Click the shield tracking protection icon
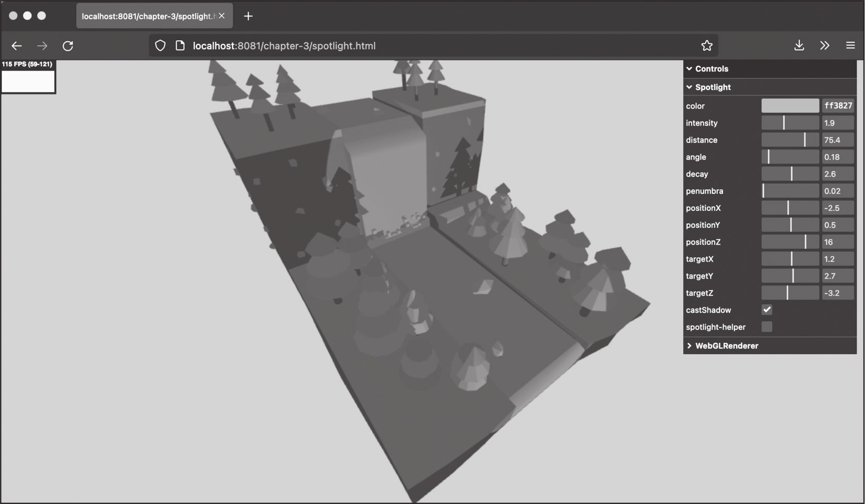Viewport: 865px width, 504px height. pyautogui.click(x=160, y=46)
